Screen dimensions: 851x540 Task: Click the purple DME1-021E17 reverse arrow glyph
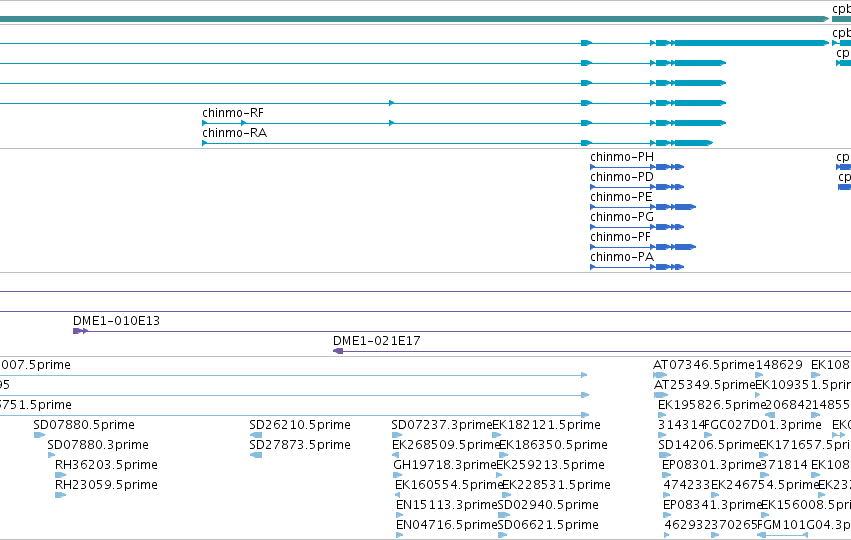click(338, 351)
